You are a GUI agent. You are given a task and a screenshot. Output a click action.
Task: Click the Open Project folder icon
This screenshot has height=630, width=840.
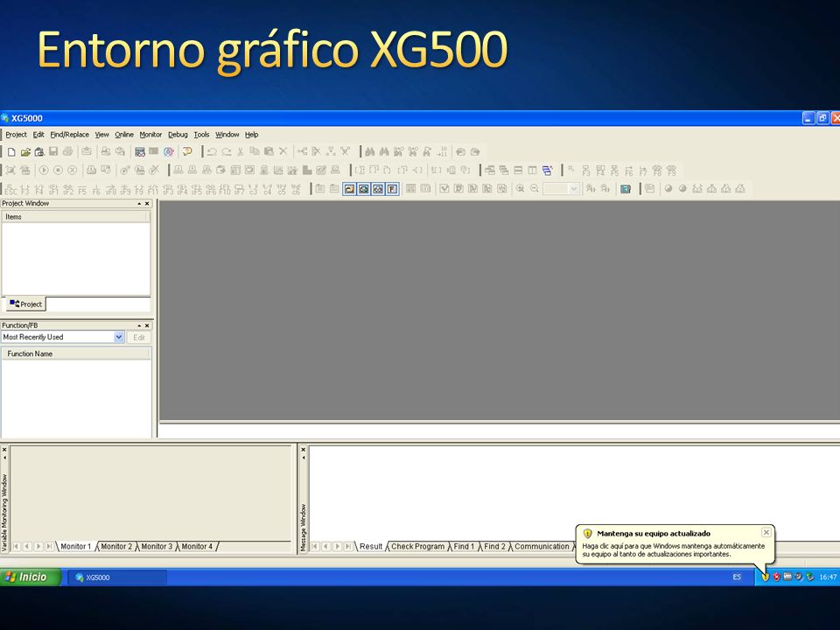25,152
